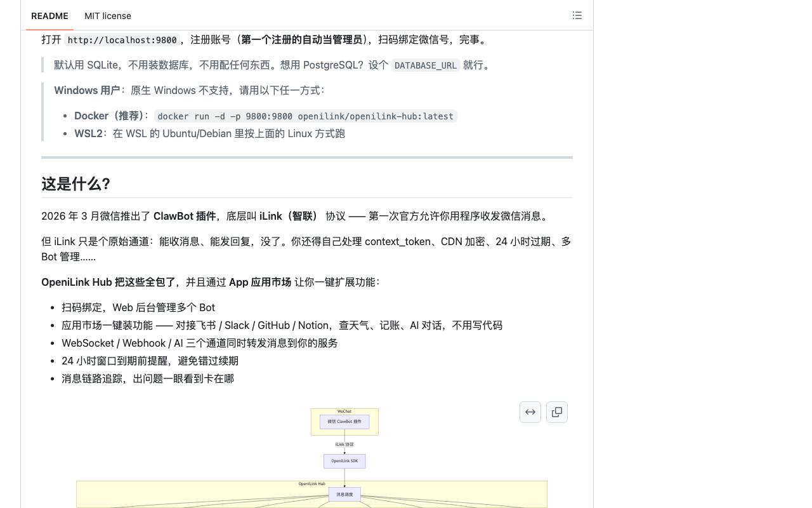The height and width of the screenshot is (508, 812).
Task: Switch to the MIT license tab
Action: pyautogui.click(x=108, y=16)
